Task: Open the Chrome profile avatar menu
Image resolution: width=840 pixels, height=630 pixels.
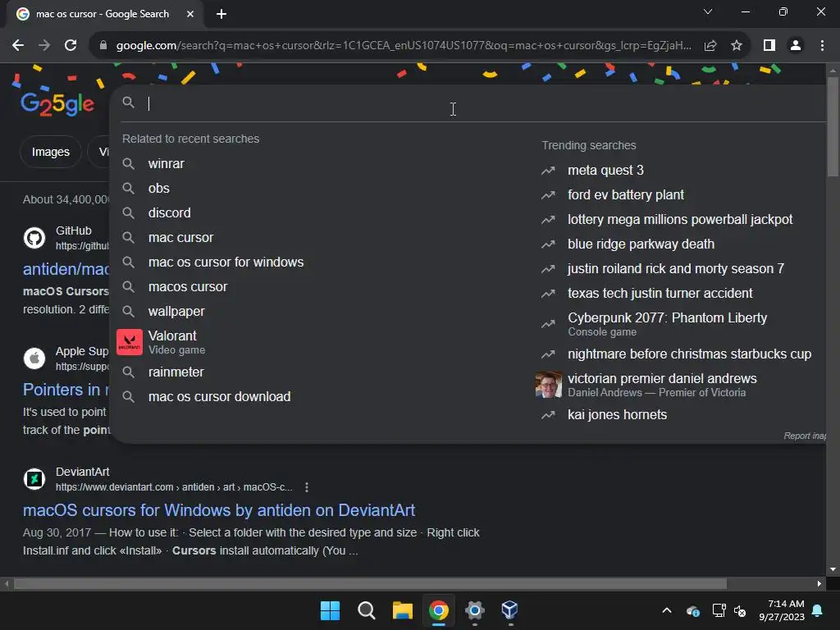Action: 796,46
